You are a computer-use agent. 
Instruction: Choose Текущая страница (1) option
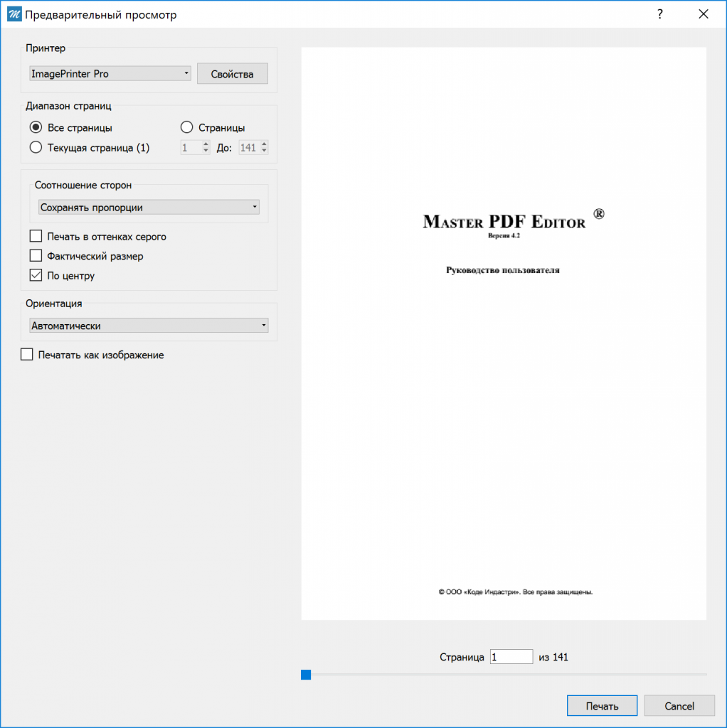click(35, 147)
